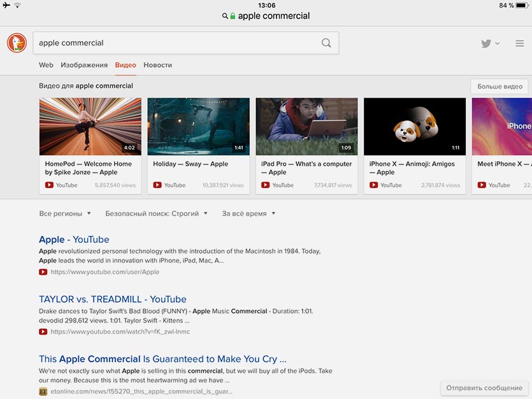Play the iPhone X Animoji Amigos thumbnail
532x399 pixels.
click(415, 127)
